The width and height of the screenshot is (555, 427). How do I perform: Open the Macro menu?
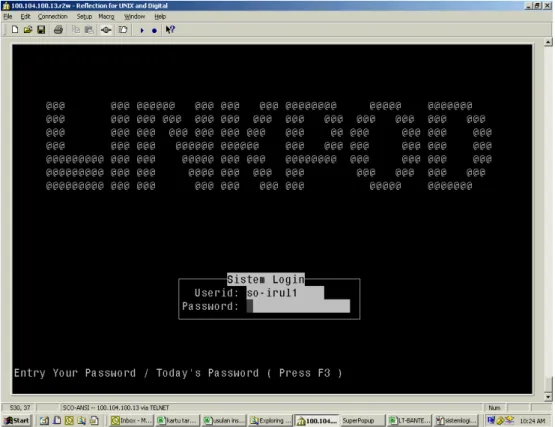pyautogui.click(x=106, y=17)
